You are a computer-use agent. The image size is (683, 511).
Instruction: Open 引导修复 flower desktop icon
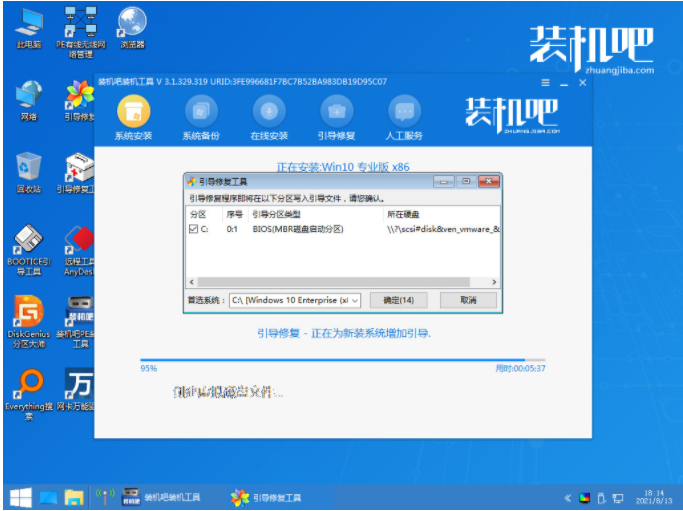click(80, 100)
